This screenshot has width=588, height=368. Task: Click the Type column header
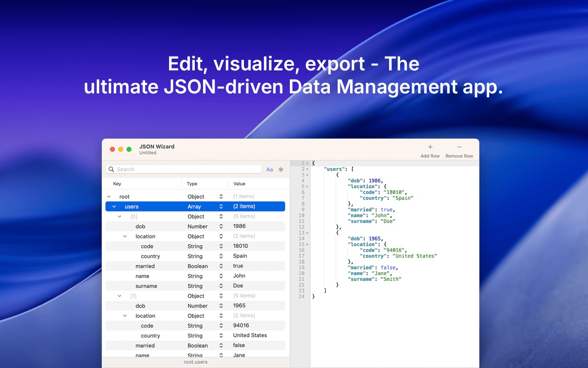pyautogui.click(x=192, y=184)
